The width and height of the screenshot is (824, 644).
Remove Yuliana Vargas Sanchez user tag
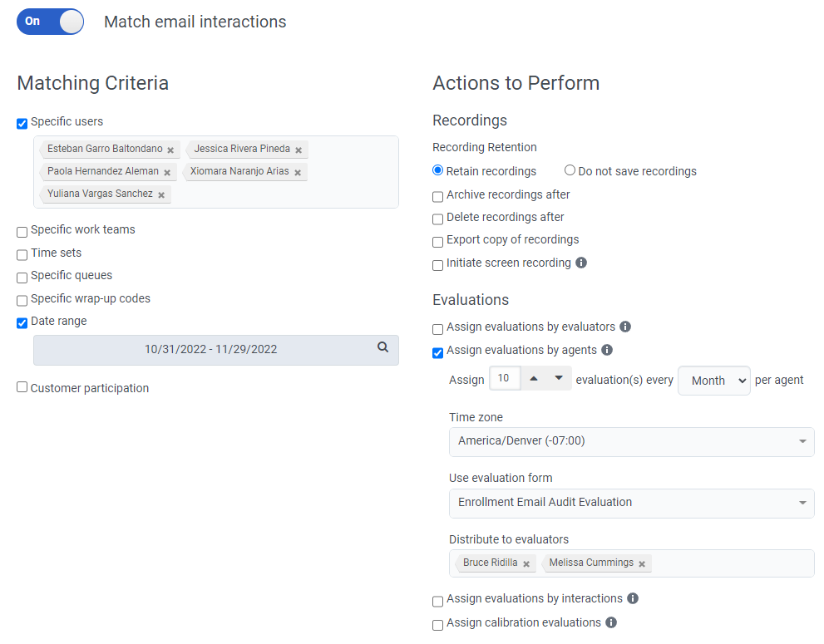point(161,195)
